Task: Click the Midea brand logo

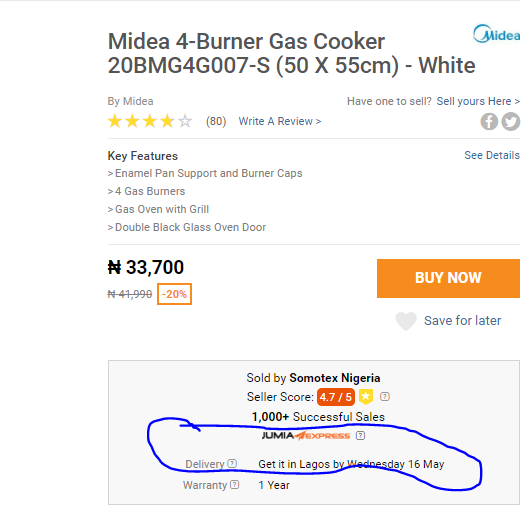Action: (x=497, y=34)
